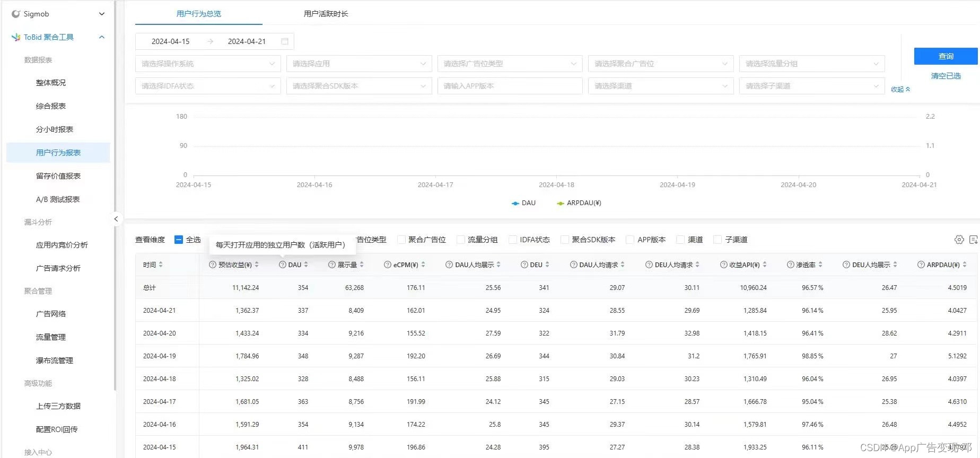Open the 请选择IDFA状态 dropdown

(x=208, y=86)
